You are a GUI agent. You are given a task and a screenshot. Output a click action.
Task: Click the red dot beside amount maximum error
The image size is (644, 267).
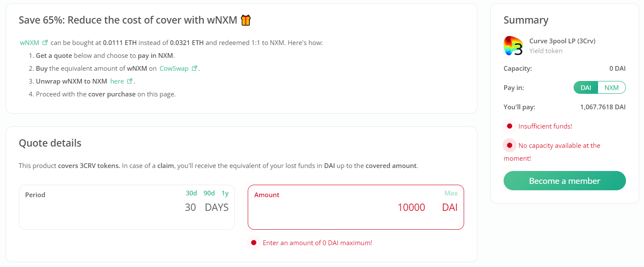tap(254, 243)
